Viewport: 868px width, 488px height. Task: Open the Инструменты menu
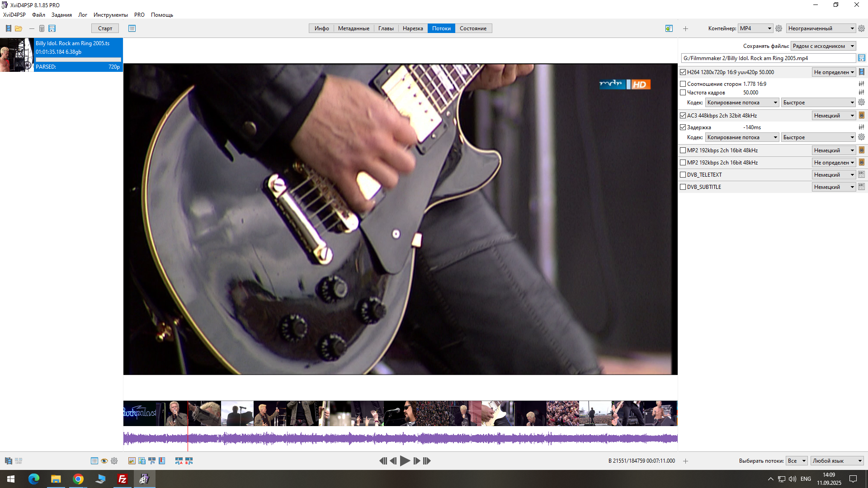pyautogui.click(x=110, y=15)
